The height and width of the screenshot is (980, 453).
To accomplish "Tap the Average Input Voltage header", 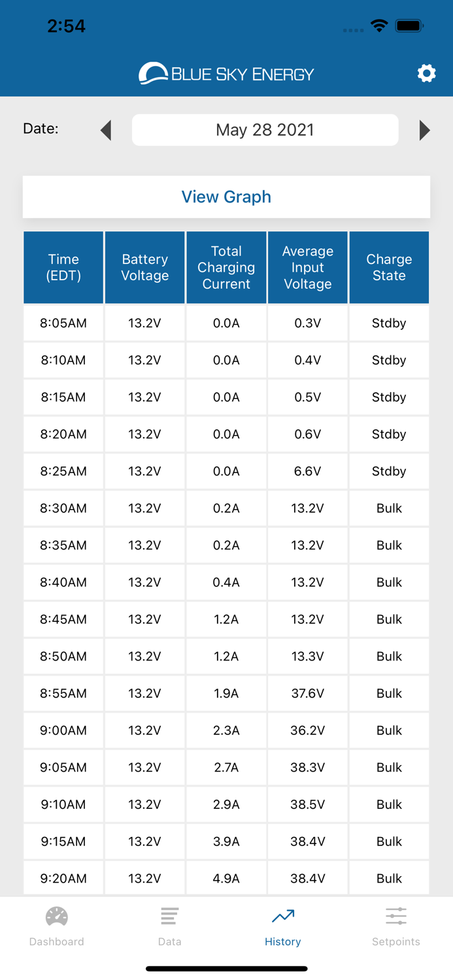I will 307,267.
